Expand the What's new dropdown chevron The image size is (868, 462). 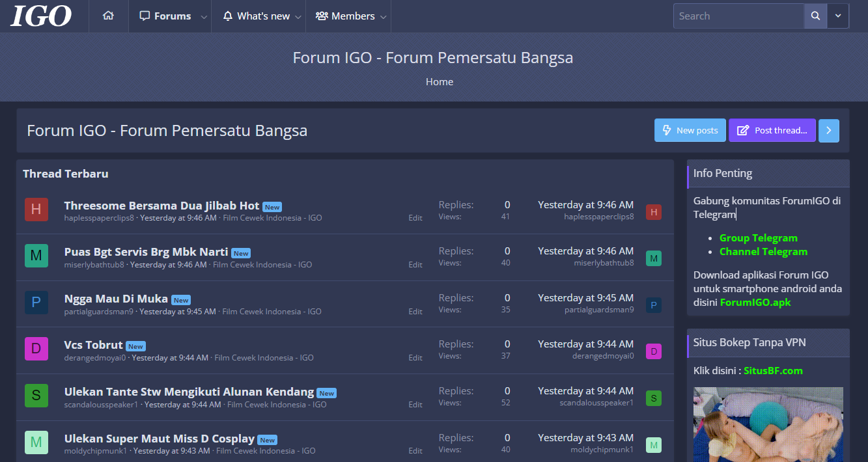298,17
